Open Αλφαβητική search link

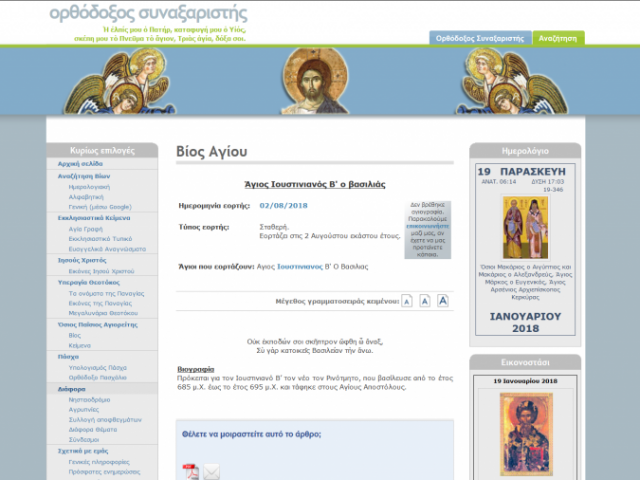(x=86, y=197)
